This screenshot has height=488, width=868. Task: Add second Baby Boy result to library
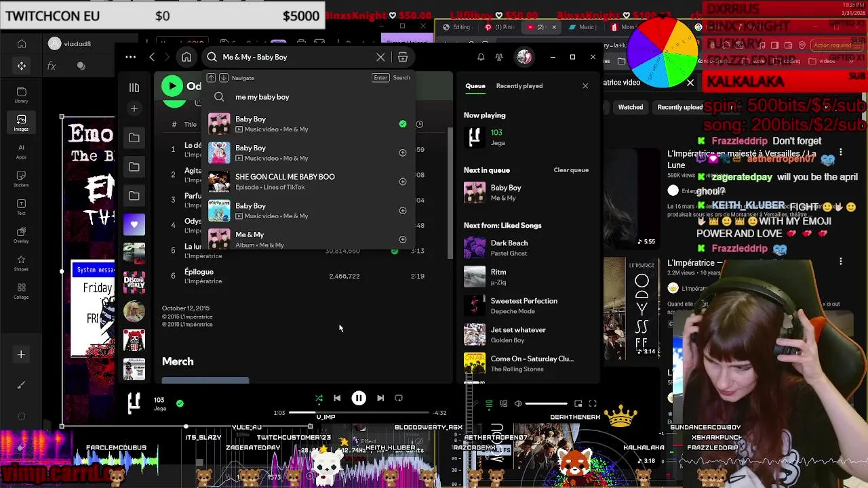(403, 152)
